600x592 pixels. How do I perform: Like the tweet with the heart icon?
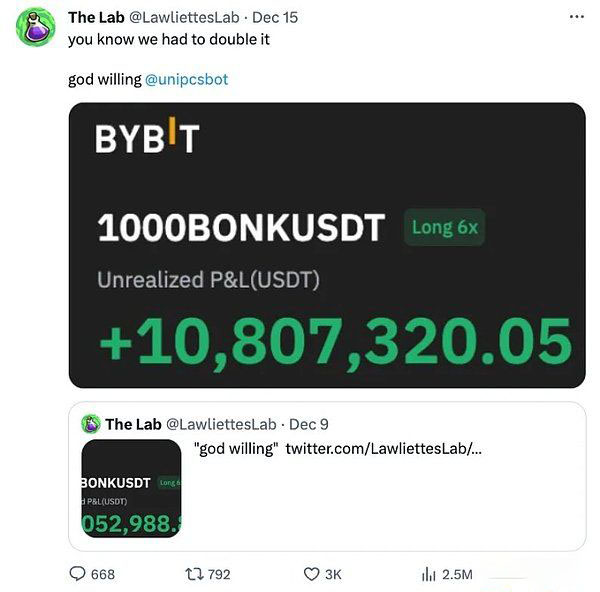311,574
